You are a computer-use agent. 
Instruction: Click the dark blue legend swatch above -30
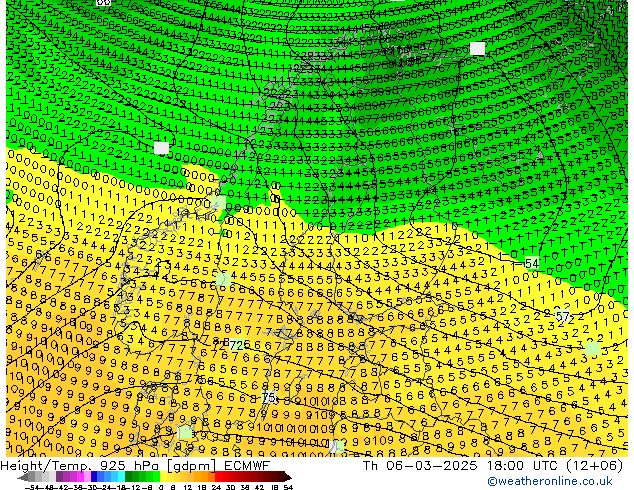[94, 477]
